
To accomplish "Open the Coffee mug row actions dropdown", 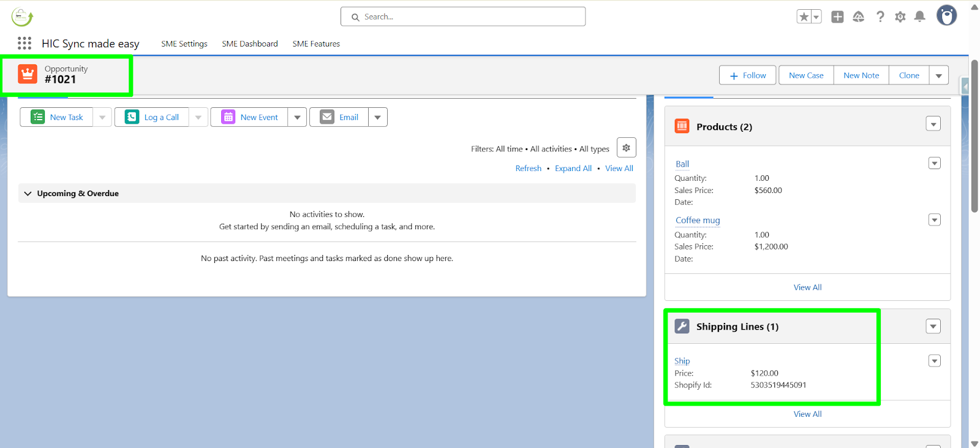I will (x=934, y=220).
